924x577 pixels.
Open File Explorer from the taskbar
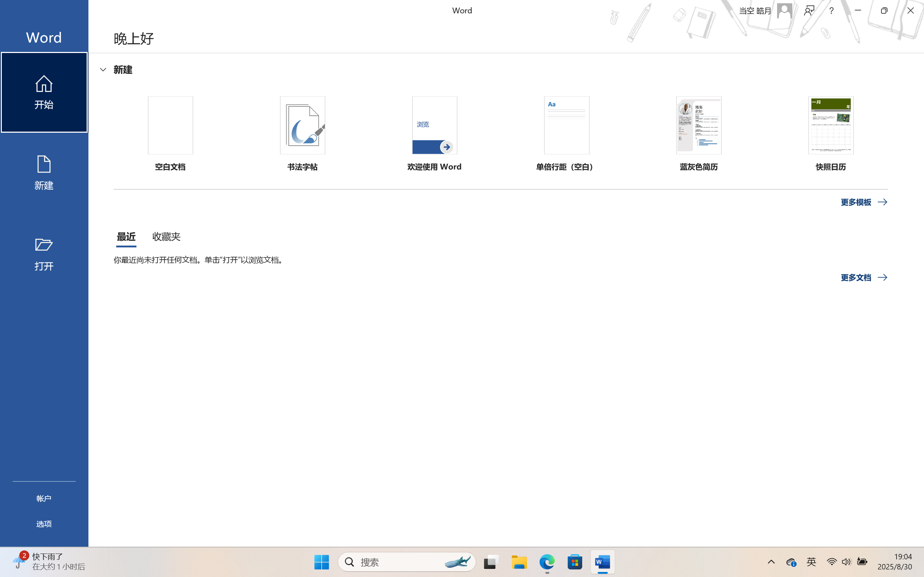(519, 562)
